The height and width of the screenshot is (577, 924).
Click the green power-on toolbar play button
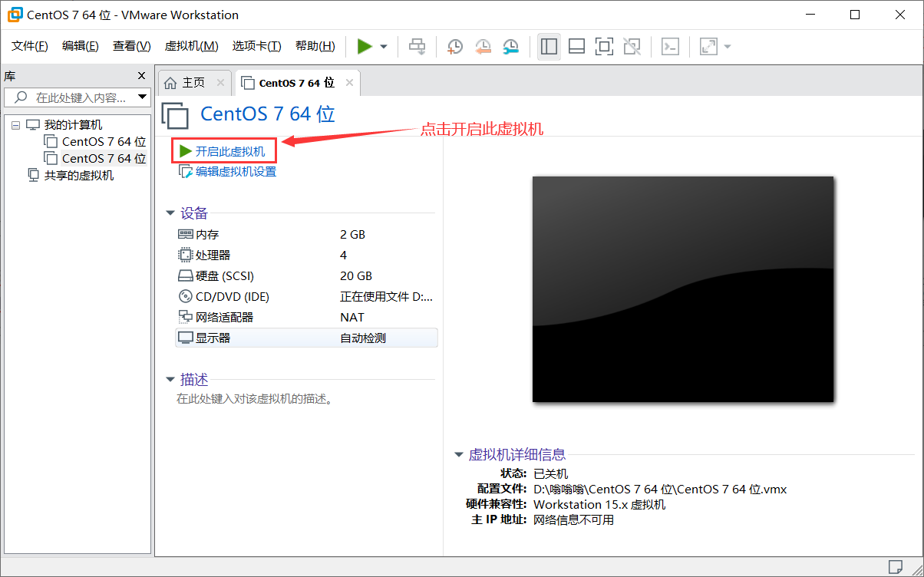pyautogui.click(x=365, y=47)
